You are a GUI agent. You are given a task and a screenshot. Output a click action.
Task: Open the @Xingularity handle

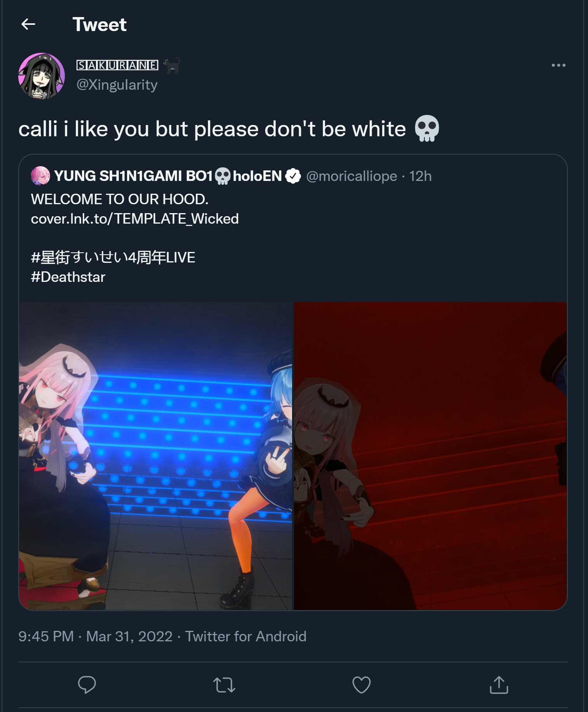[117, 85]
